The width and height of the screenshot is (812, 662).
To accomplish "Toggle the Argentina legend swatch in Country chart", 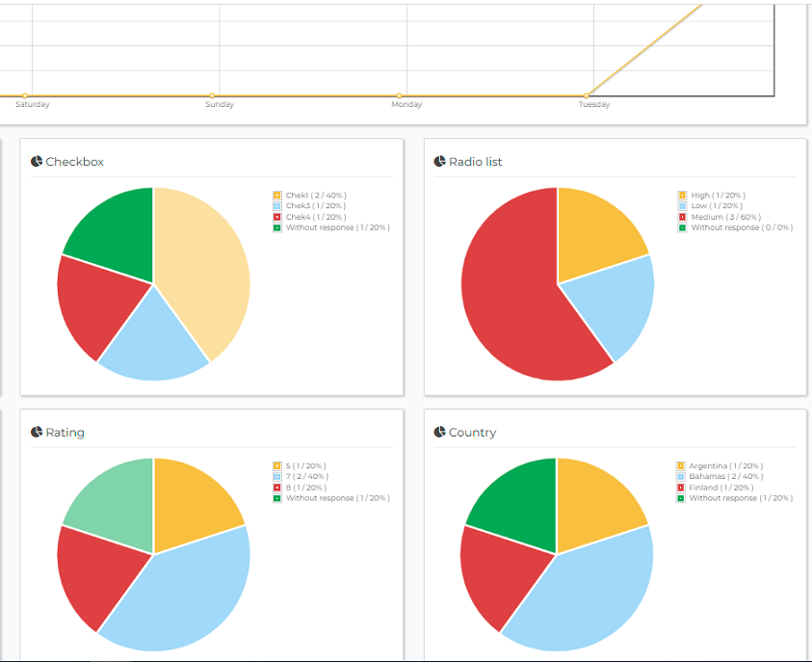I will point(680,465).
